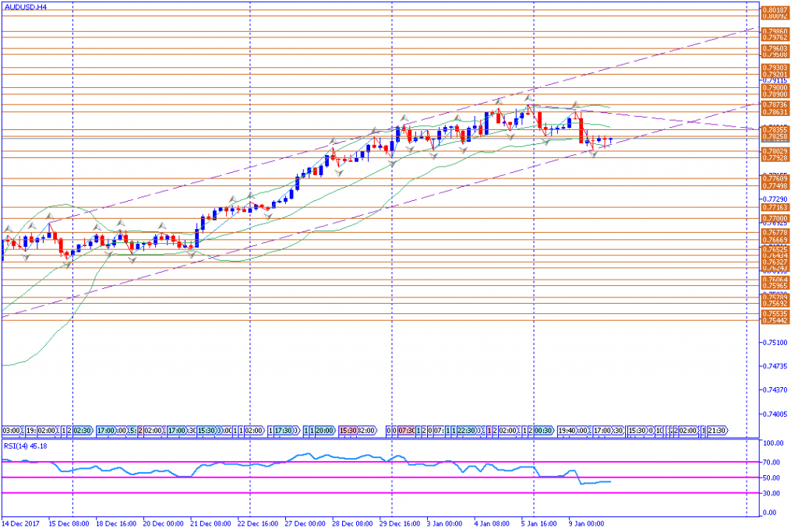This screenshot has height=532, width=798.
Task: Select the green 22:30 event marker
Action: point(467,430)
